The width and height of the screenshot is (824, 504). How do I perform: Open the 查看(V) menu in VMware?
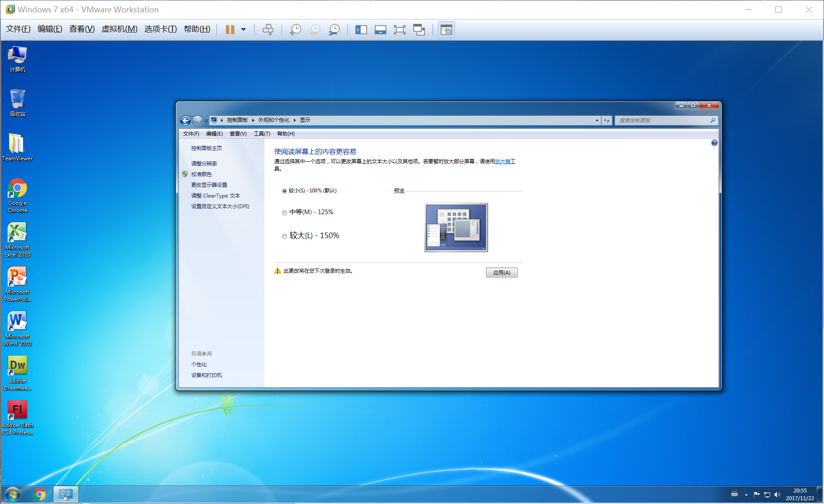82,29
